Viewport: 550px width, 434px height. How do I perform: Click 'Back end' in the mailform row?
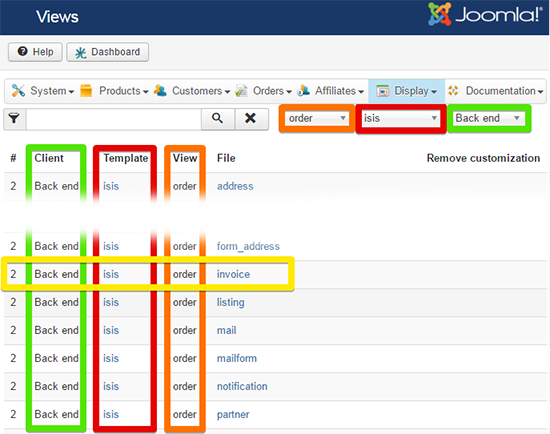point(56,358)
